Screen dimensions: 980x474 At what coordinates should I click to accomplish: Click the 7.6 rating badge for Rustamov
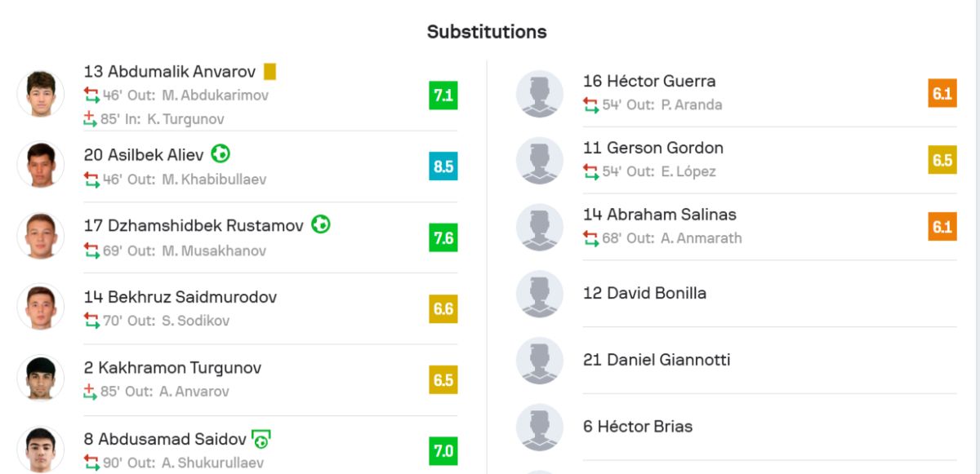tap(443, 237)
